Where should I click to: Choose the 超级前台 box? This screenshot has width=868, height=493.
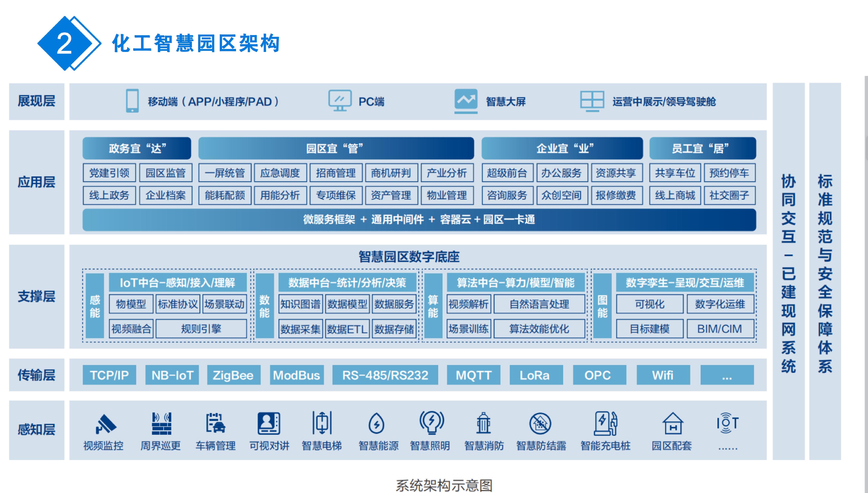[x=507, y=173]
